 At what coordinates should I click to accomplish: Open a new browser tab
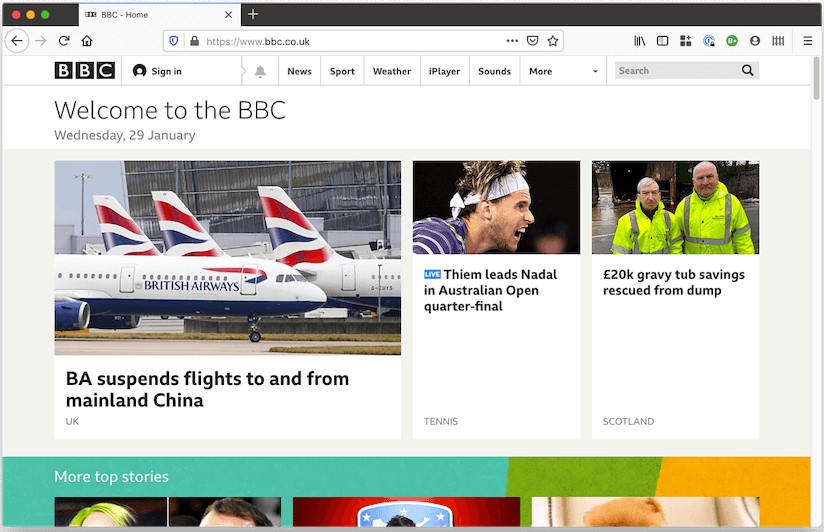point(253,14)
